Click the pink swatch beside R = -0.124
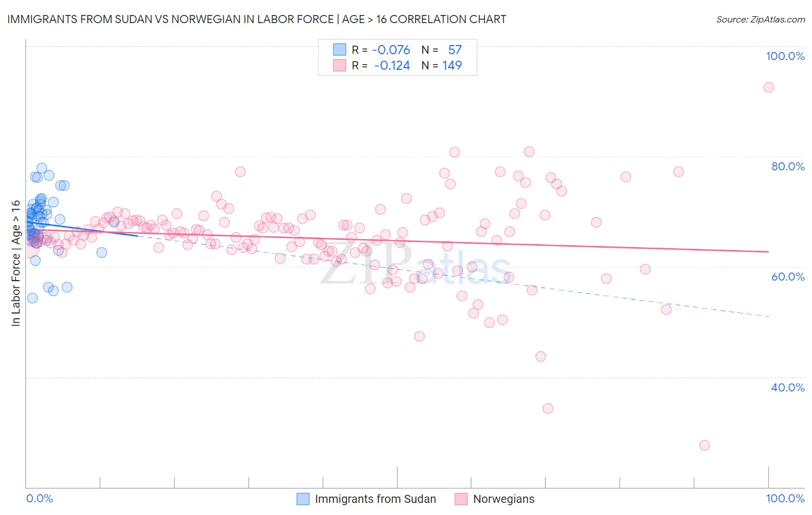812x515 pixels. point(339,65)
